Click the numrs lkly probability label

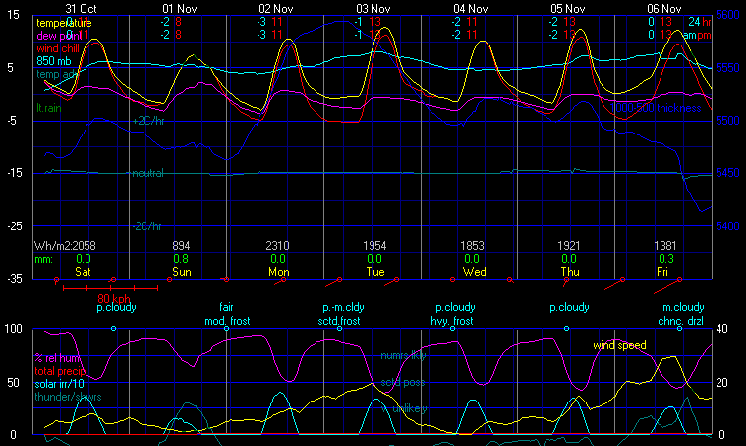tap(403, 356)
